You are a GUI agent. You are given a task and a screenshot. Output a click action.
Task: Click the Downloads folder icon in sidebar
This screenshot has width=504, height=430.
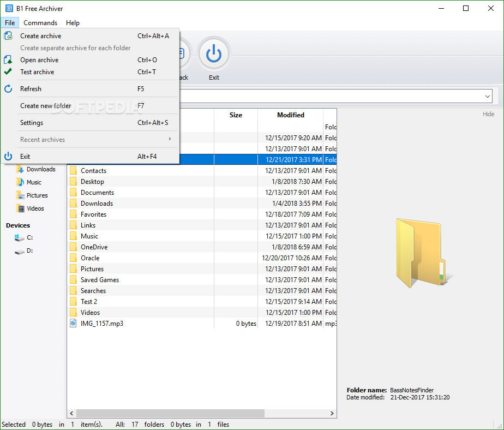coord(20,169)
